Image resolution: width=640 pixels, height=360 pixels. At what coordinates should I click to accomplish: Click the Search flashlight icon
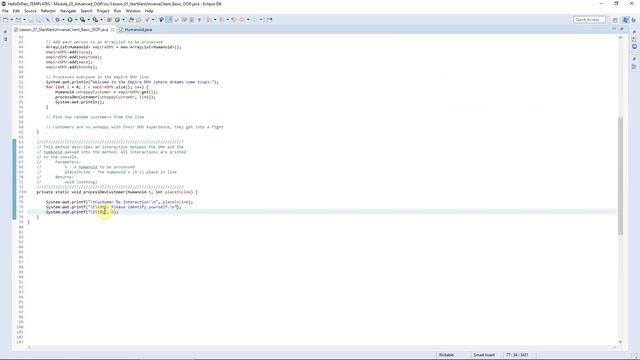146,20
